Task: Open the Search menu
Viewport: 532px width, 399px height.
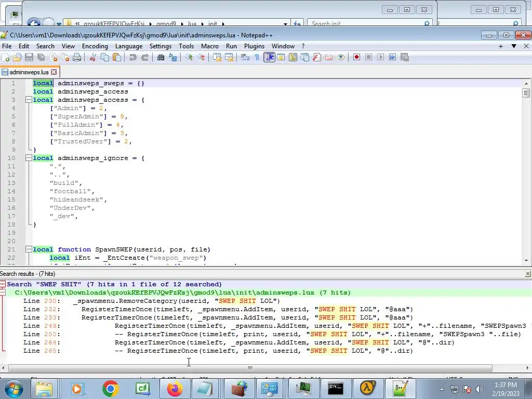Action: pyautogui.click(x=45, y=46)
